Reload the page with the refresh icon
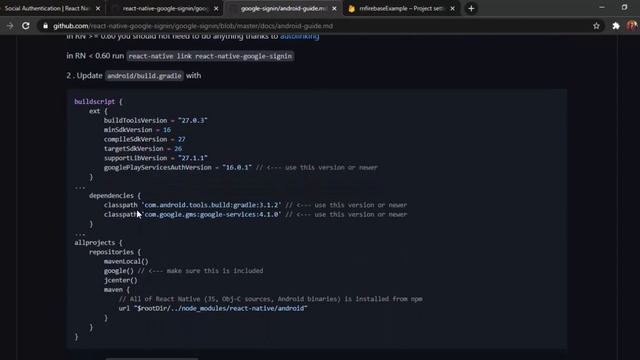Screen dimensions: 640x360 pos(26,26)
